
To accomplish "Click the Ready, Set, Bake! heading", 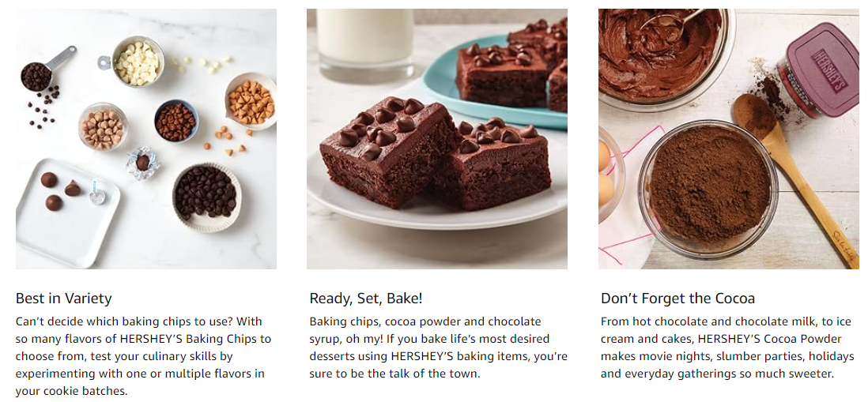I will [x=366, y=299].
